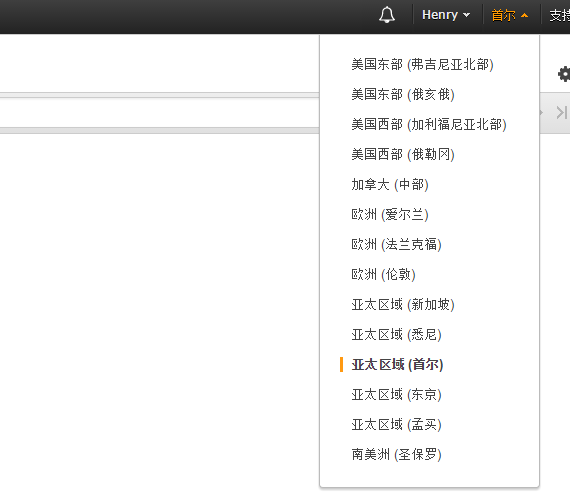The image size is (570, 497).
Task: Select 欧洲 (伦敦) region
Action: click(x=383, y=274)
